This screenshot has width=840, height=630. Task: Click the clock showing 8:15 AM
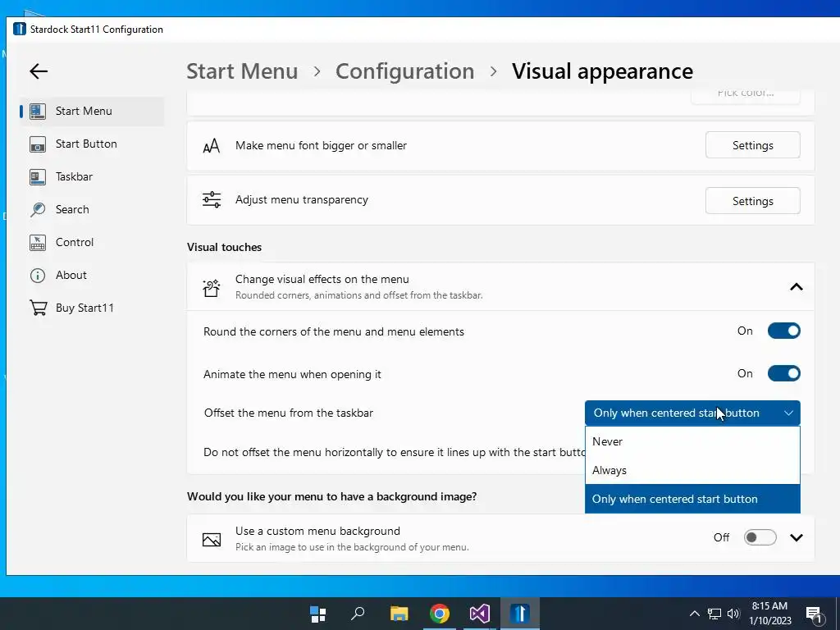(x=769, y=606)
